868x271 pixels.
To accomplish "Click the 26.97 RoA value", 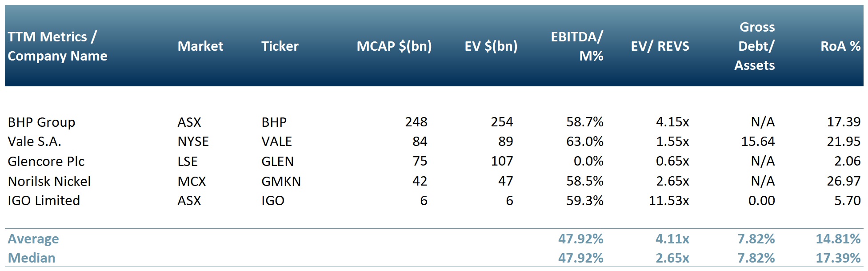I will coord(844,181).
